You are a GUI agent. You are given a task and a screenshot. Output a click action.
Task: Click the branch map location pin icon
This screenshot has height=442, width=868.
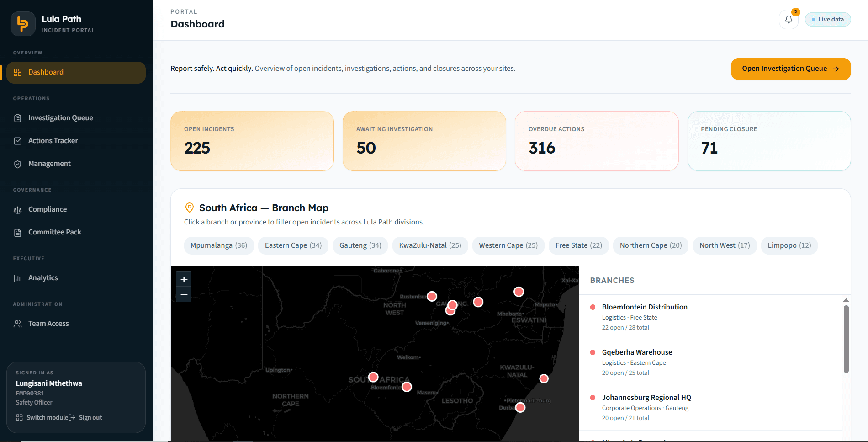189,208
